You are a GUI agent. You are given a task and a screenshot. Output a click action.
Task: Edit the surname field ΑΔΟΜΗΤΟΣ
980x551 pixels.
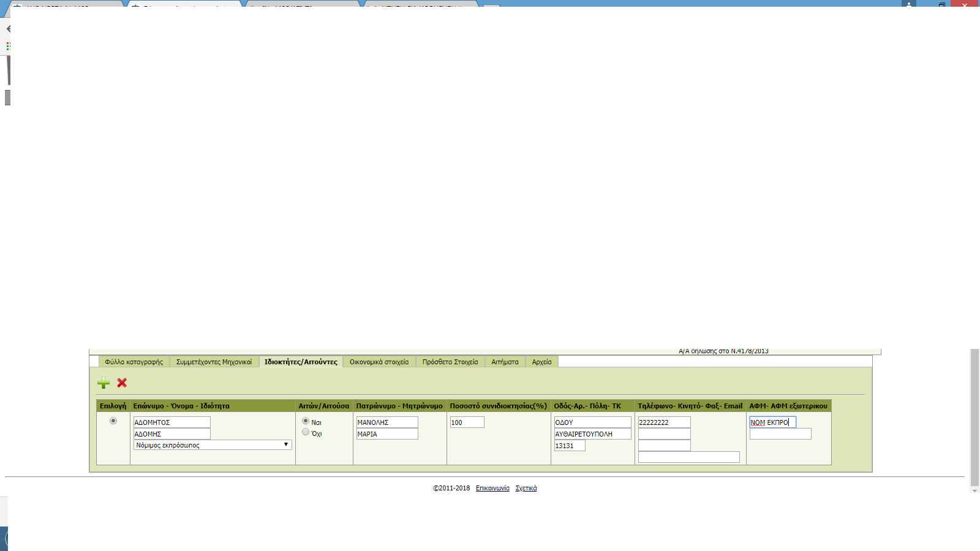tap(172, 422)
